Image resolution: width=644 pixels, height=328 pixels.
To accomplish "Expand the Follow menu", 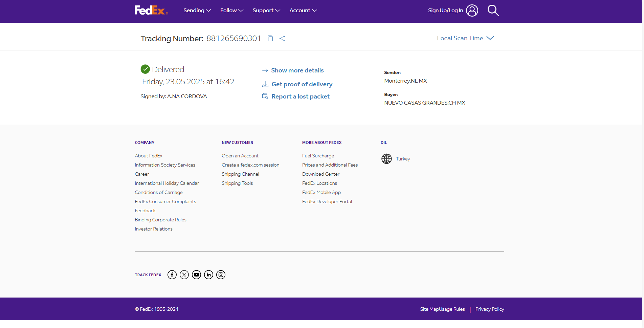I will pyautogui.click(x=232, y=10).
